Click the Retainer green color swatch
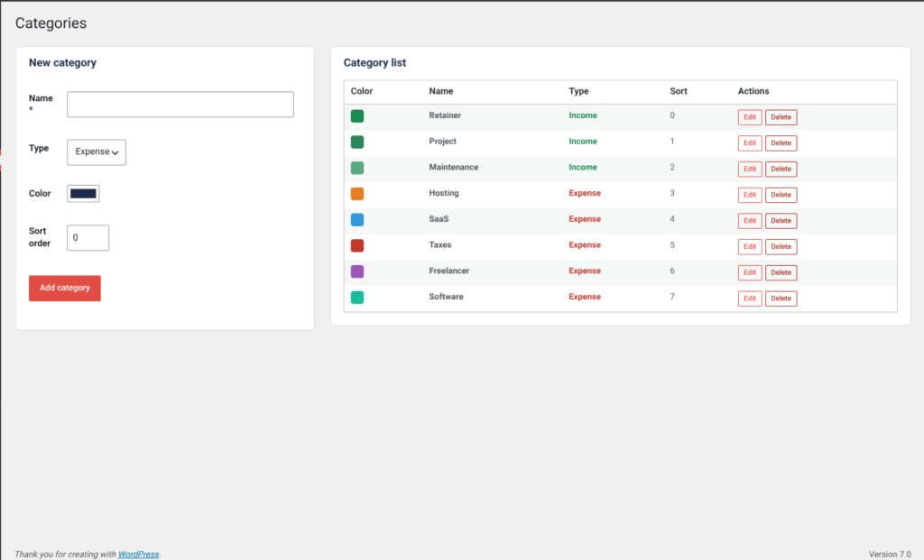The image size is (924, 560). click(x=357, y=116)
